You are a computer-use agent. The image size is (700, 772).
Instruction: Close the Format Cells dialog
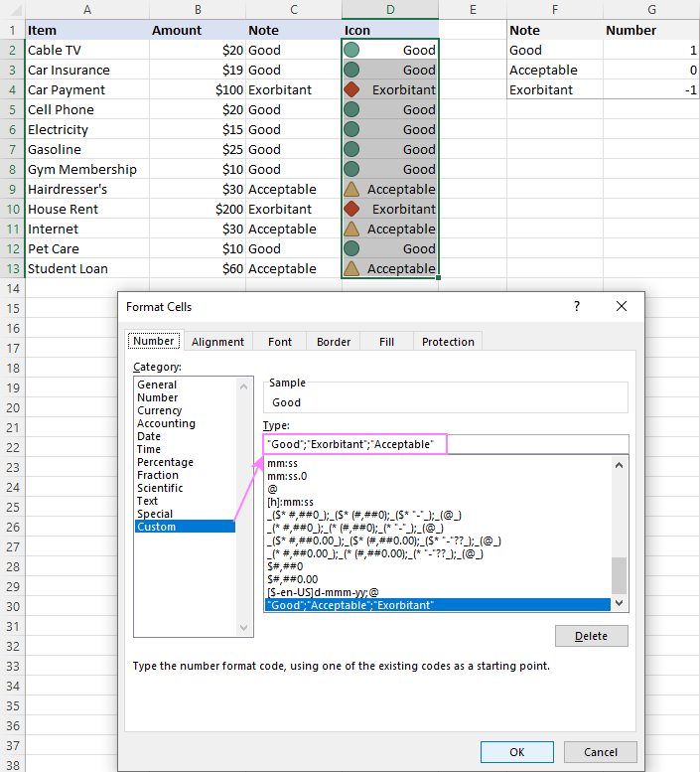pyautogui.click(x=622, y=306)
